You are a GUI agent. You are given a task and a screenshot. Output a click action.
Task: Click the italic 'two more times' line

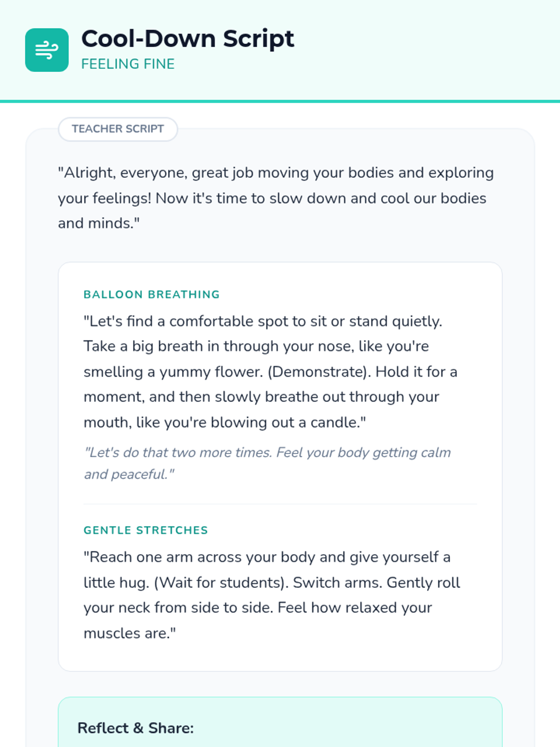click(267, 452)
